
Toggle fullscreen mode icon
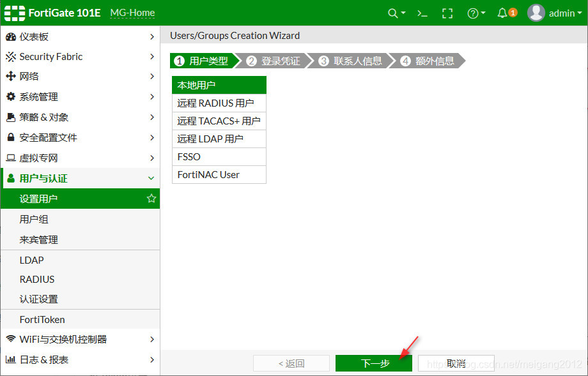(x=447, y=13)
